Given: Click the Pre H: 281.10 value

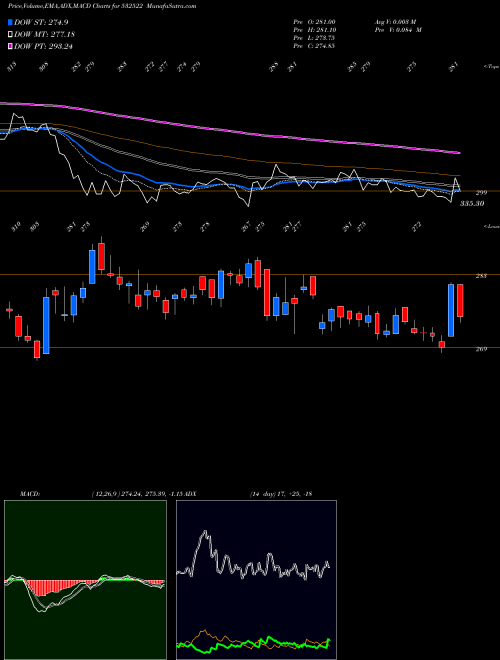Looking at the screenshot, I should pyautogui.click(x=314, y=30).
